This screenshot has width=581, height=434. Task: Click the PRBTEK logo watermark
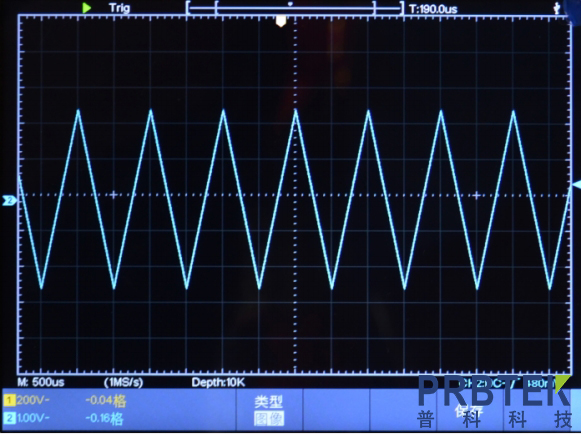click(494, 402)
